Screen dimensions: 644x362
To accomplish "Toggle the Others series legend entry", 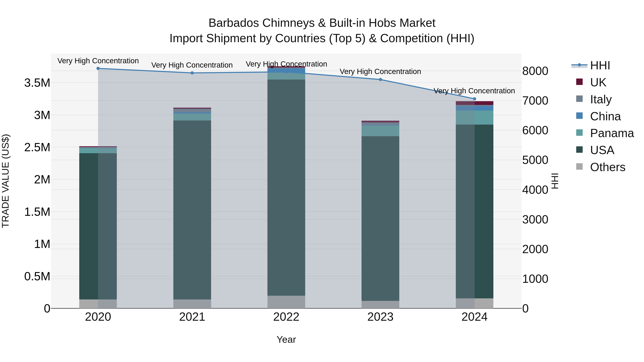I will [601, 167].
